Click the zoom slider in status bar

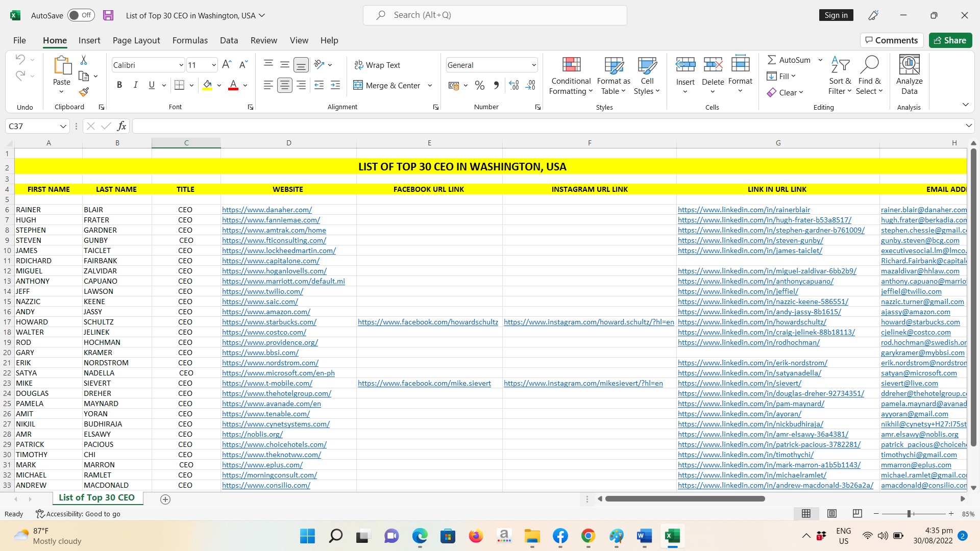[909, 514]
